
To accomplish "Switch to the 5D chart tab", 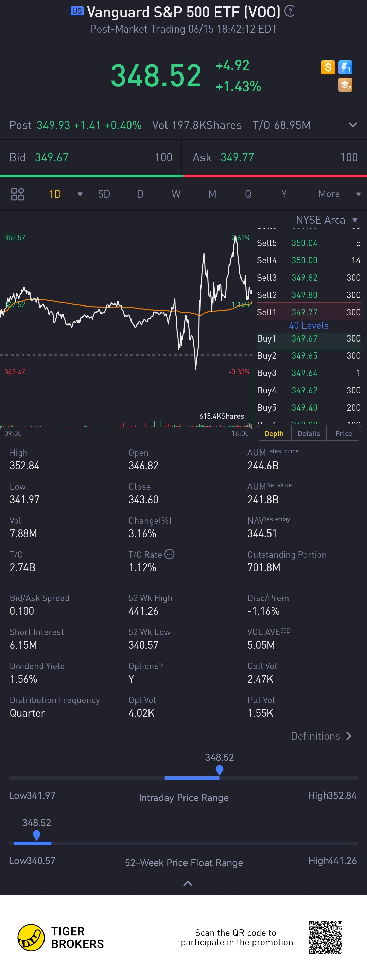I will 104,194.
